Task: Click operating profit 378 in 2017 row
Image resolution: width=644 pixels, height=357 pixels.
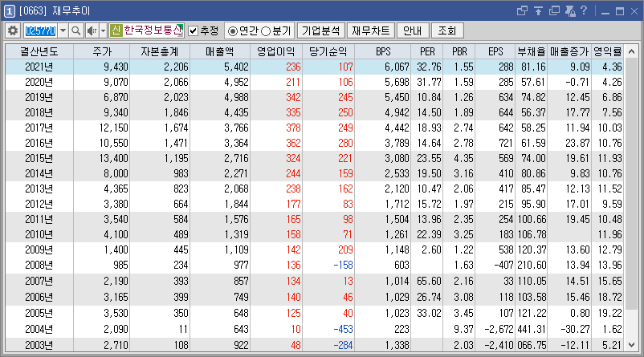Action: pyautogui.click(x=293, y=128)
